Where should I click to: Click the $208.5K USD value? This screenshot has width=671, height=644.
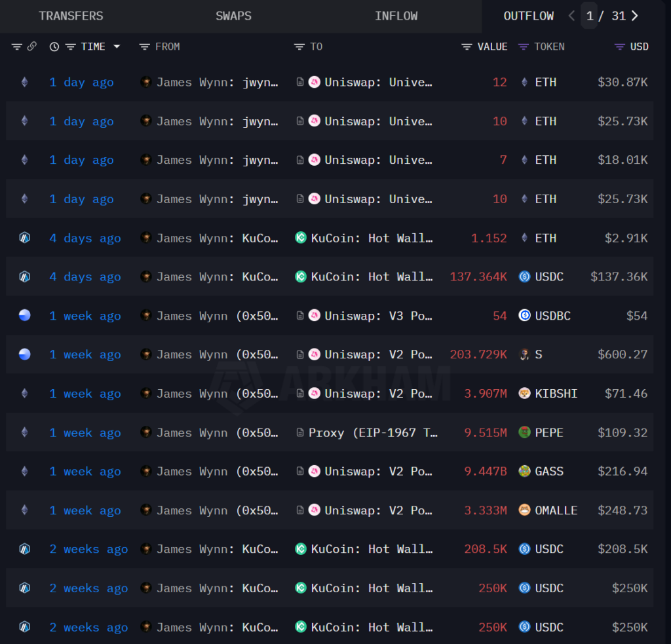(x=623, y=549)
